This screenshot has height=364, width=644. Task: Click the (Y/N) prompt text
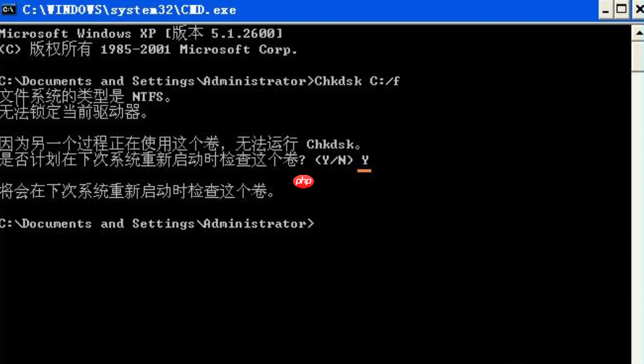coord(334,160)
